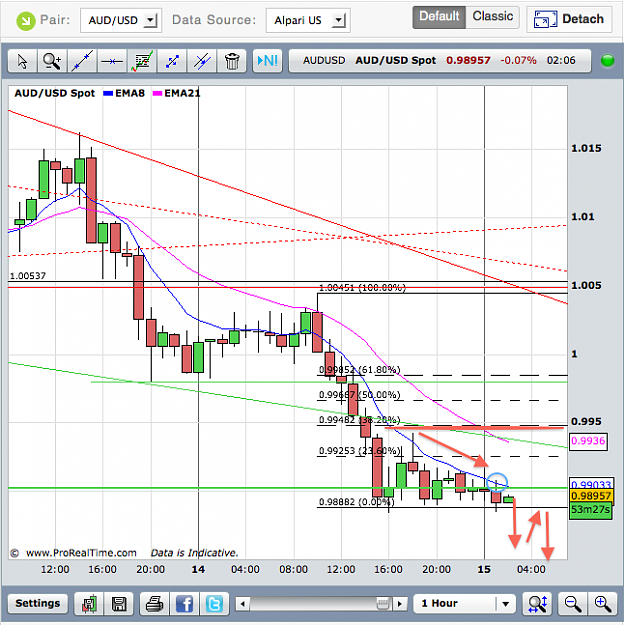
Task: Click the floppy disk save icon
Action: (x=119, y=603)
